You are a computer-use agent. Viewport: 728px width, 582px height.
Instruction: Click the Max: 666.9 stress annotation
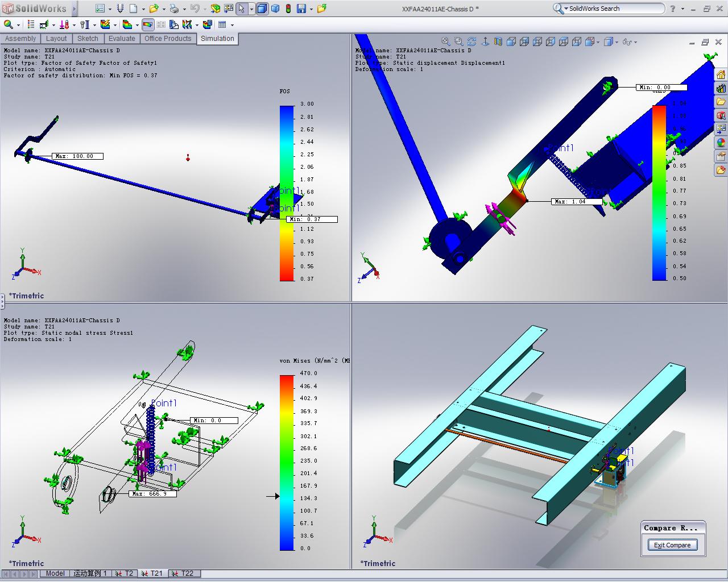pos(152,494)
